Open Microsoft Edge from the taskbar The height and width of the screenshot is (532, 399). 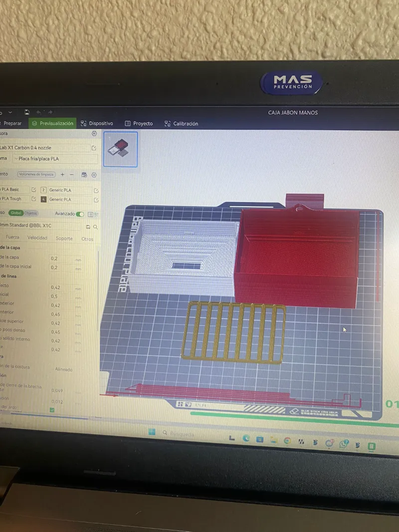(246, 438)
